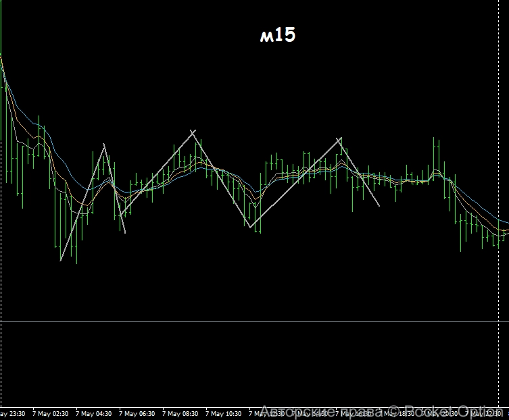Click the м15 timeframe label
The height and width of the screenshot is (420, 509).
[x=278, y=36]
